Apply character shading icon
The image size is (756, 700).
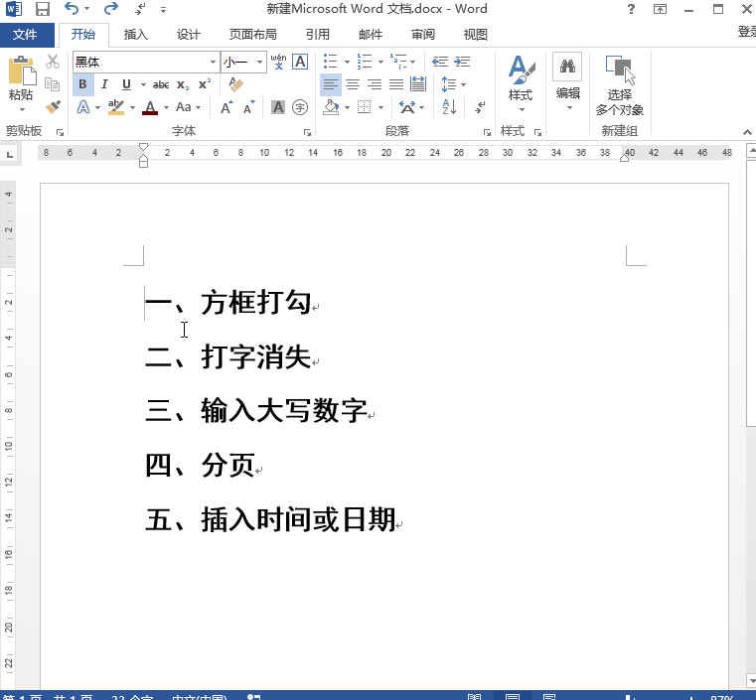coord(278,107)
